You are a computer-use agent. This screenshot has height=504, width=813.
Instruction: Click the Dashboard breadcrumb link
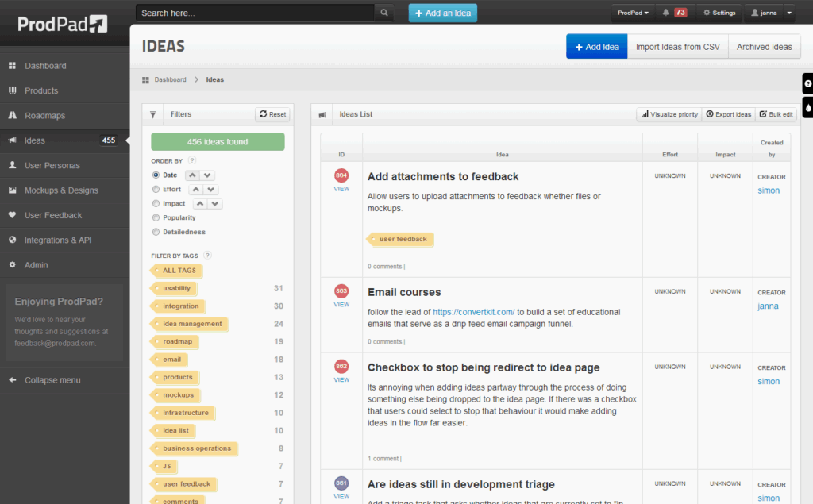170,80
